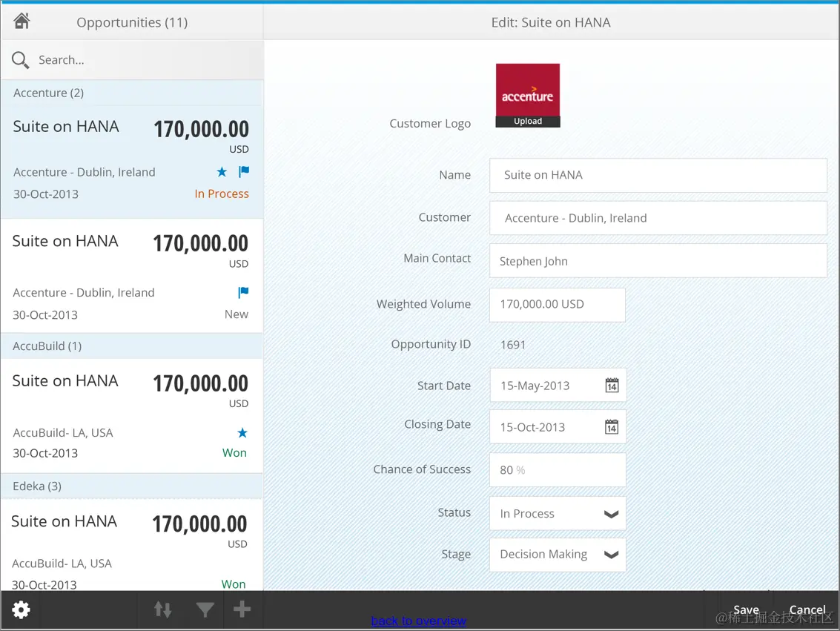Click the sort arrows icon

click(x=163, y=609)
